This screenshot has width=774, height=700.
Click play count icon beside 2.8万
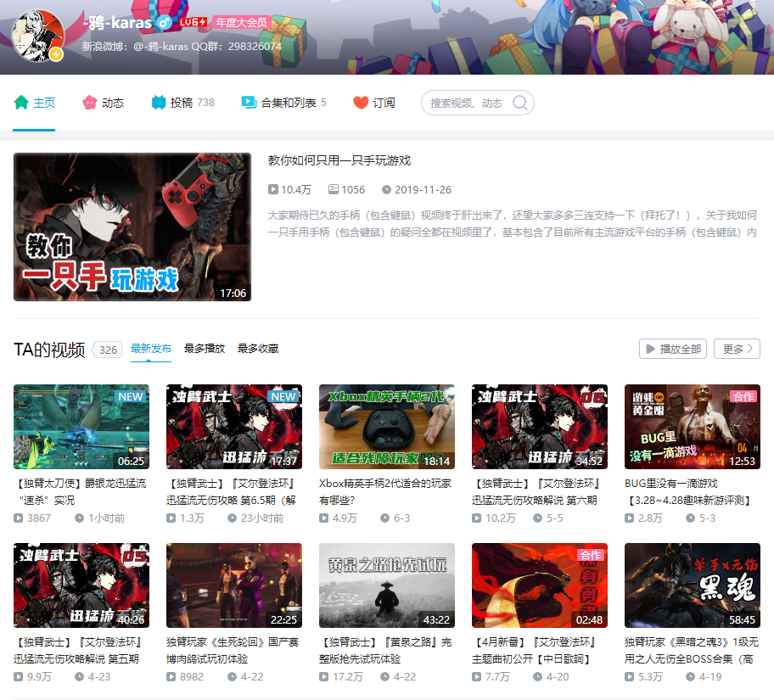click(x=630, y=518)
